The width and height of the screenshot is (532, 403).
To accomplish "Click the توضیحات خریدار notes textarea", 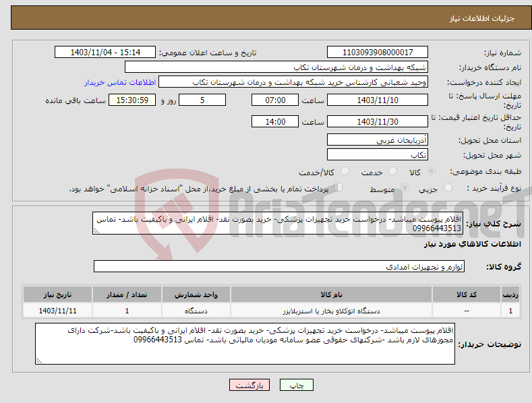I will pos(245,344).
